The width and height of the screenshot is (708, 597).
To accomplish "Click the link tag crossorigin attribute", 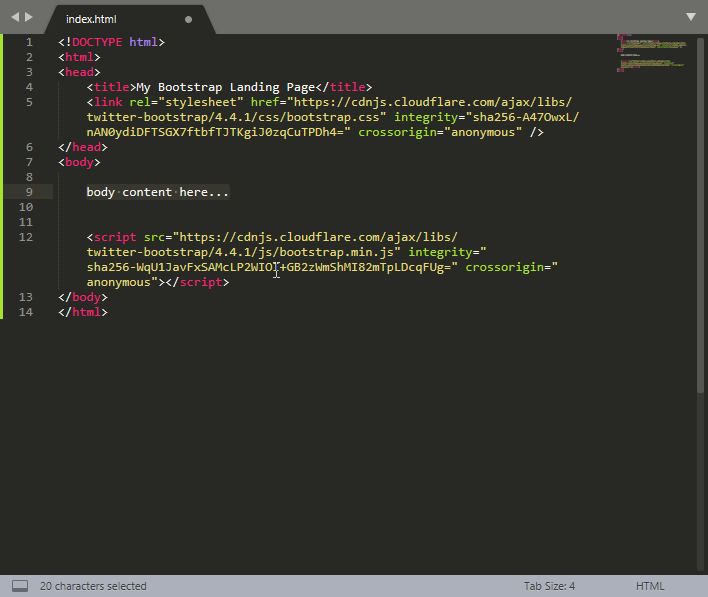I will [440, 132].
